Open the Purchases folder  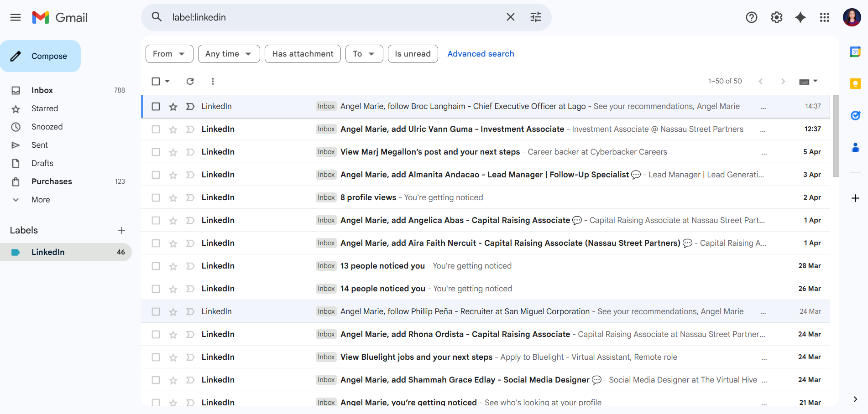[52, 181]
